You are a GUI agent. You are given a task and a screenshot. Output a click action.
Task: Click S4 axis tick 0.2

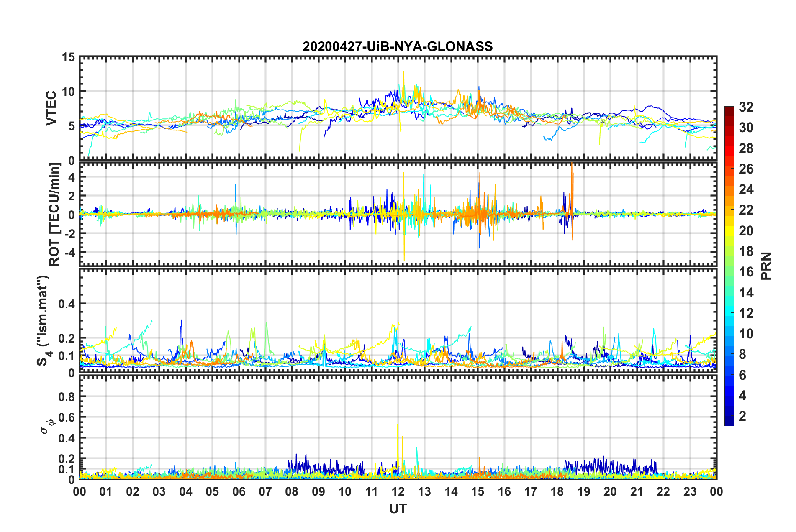click(67, 338)
